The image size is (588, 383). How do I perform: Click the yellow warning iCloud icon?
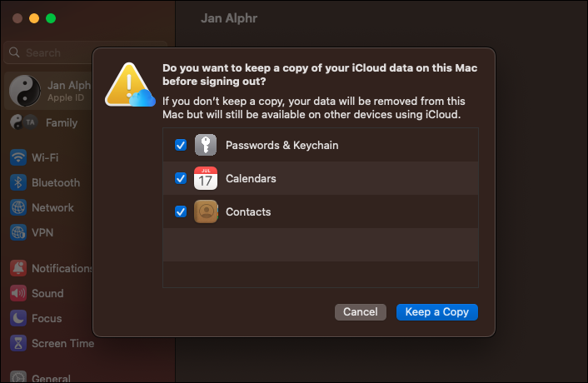(129, 87)
